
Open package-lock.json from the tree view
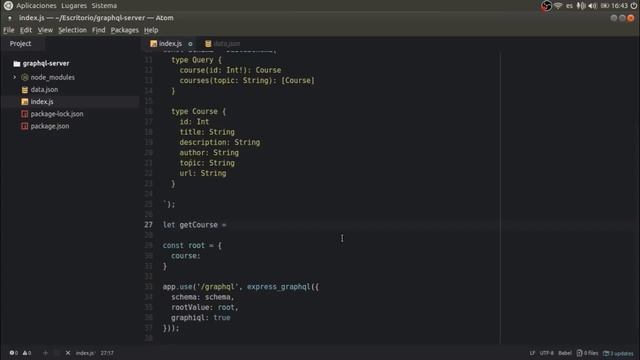[57, 114]
